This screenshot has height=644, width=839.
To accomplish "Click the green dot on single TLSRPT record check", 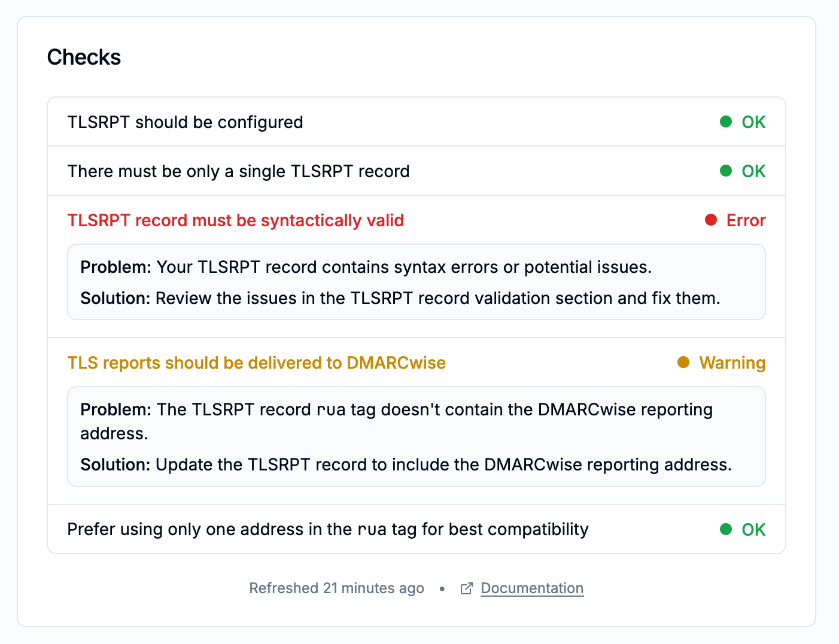I will (x=726, y=171).
